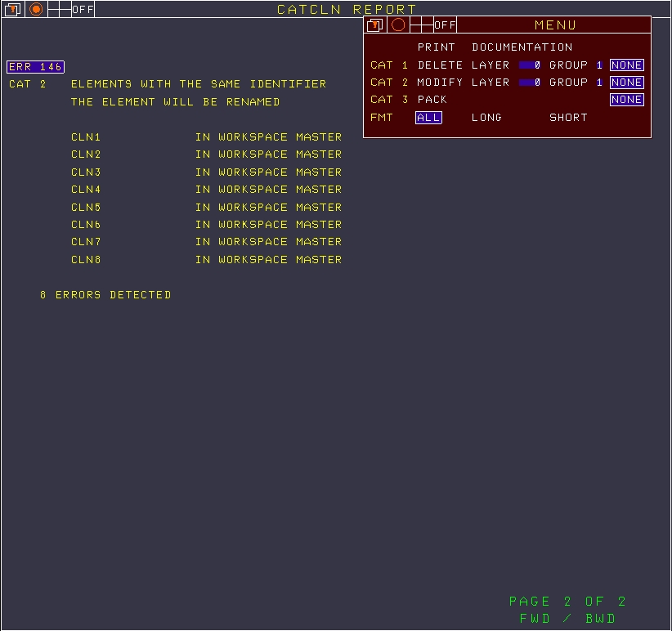Select CLN5 element row
This screenshot has width=672, height=631.
(206, 208)
